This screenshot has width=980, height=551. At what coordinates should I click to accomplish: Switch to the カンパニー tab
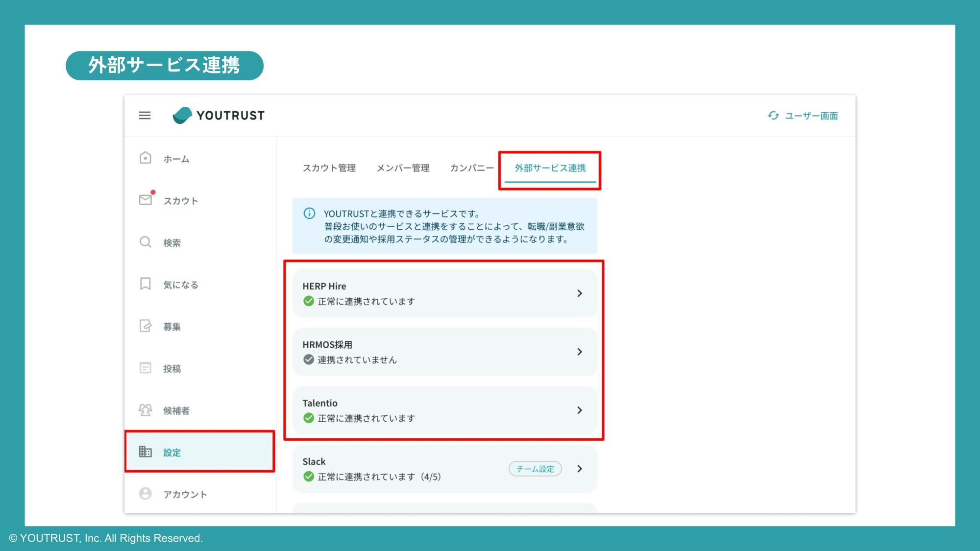[x=471, y=168]
